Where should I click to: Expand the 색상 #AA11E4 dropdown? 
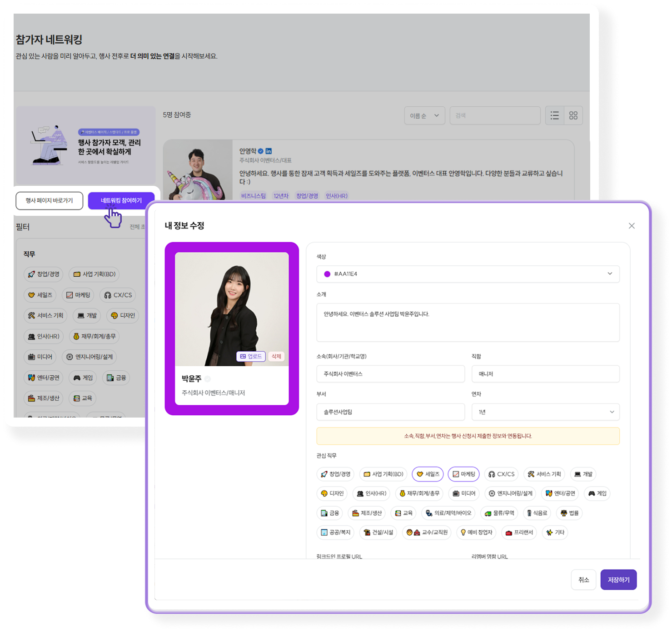click(x=609, y=274)
